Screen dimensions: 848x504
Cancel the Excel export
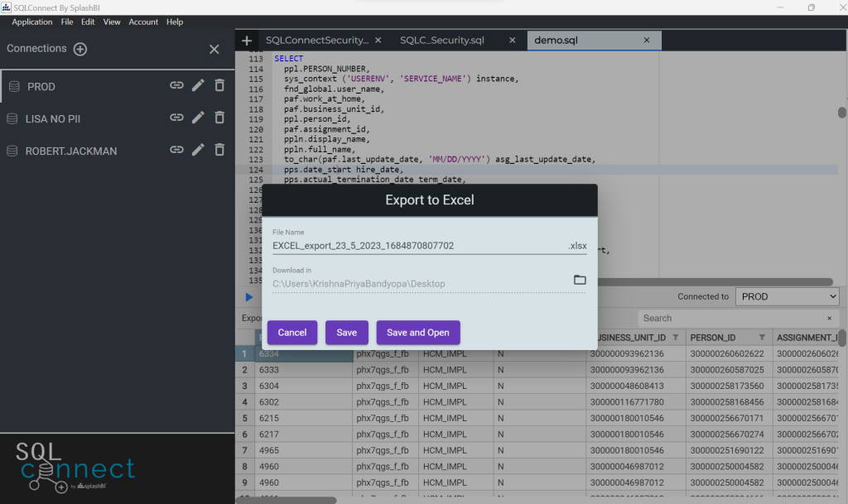coord(291,332)
